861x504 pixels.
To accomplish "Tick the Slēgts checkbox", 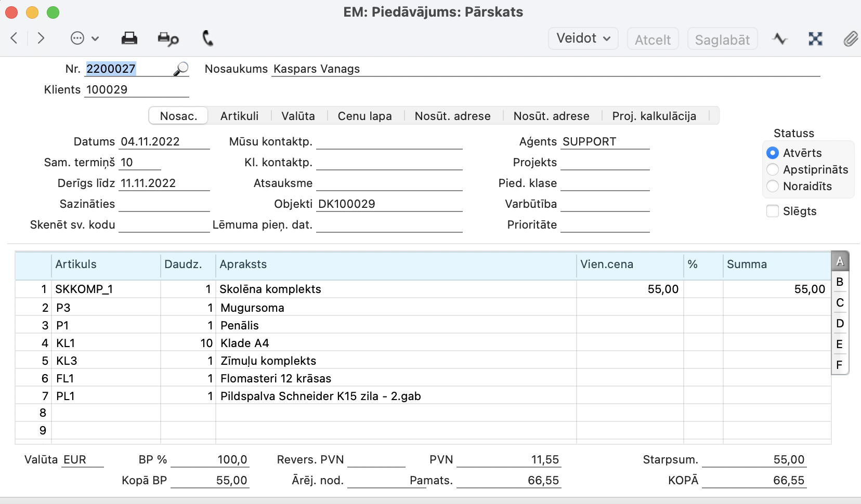I will coord(773,211).
